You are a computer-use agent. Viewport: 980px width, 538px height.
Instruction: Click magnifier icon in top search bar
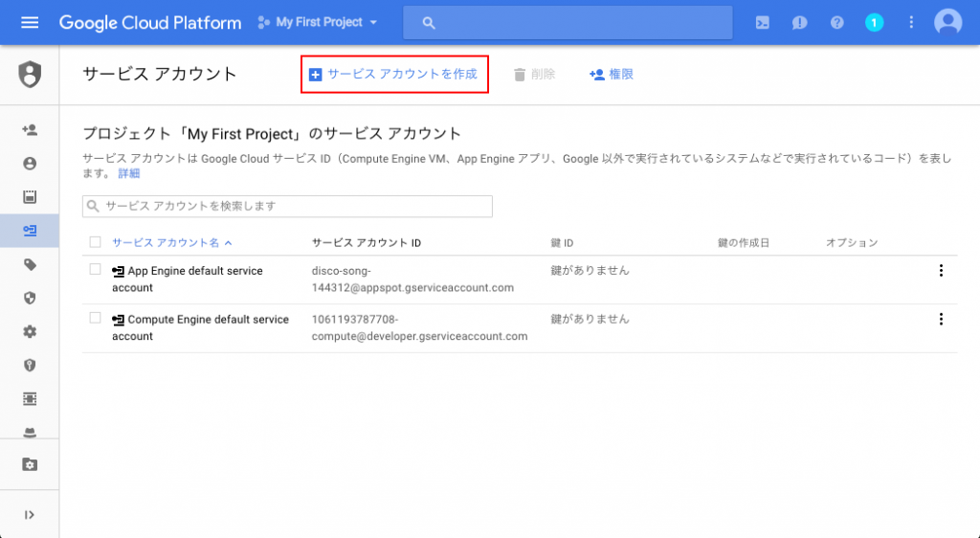coord(428,23)
